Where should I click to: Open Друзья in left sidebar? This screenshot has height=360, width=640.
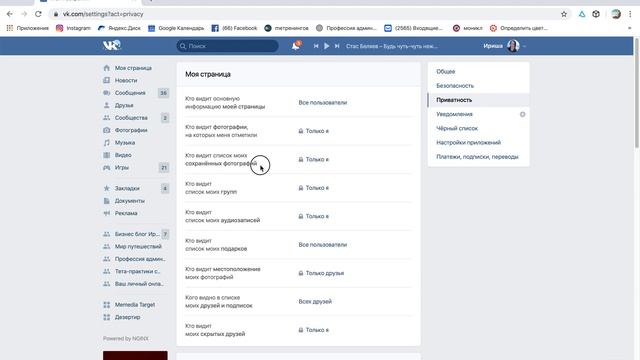(124, 105)
